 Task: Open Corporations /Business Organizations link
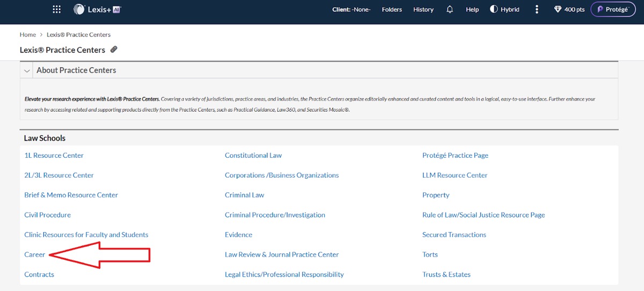[x=282, y=175]
